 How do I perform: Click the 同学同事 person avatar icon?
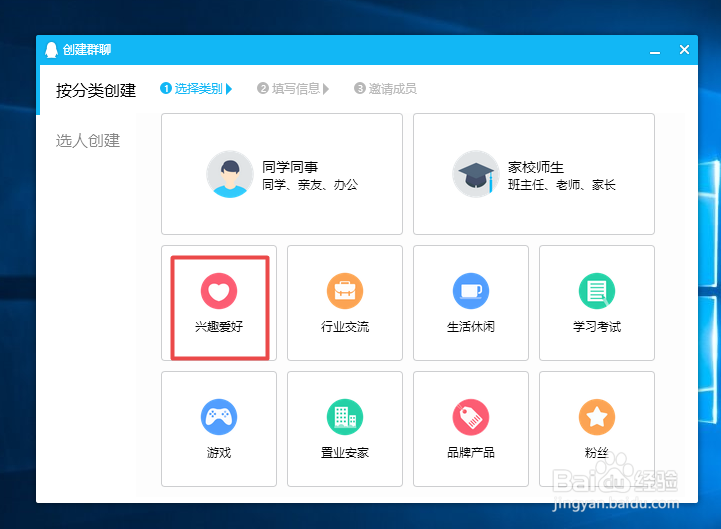[230, 174]
